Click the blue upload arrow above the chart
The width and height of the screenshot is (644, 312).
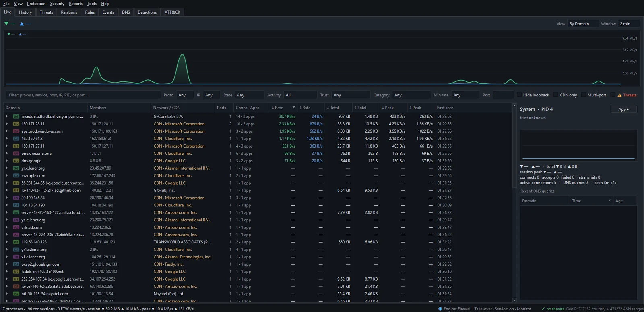click(22, 24)
